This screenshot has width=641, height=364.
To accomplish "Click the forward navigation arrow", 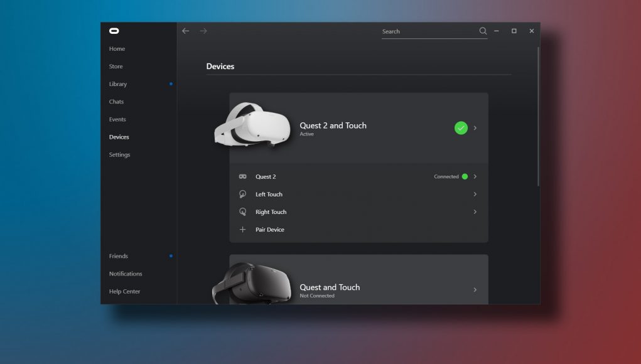I will 203,30.
